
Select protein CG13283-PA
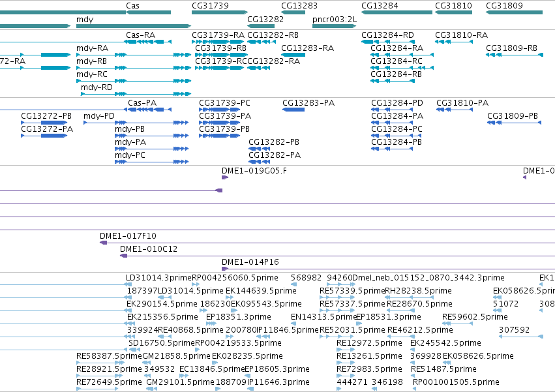pyautogui.click(x=308, y=103)
